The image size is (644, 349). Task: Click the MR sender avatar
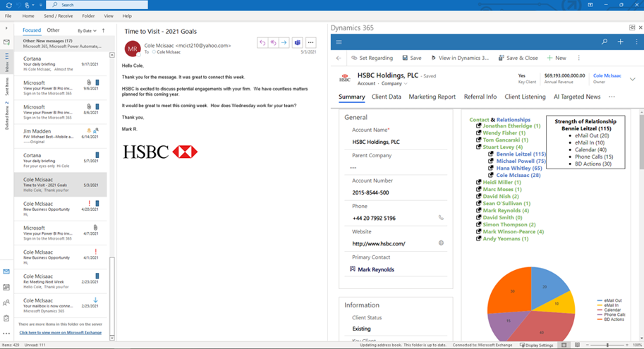coord(133,49)
